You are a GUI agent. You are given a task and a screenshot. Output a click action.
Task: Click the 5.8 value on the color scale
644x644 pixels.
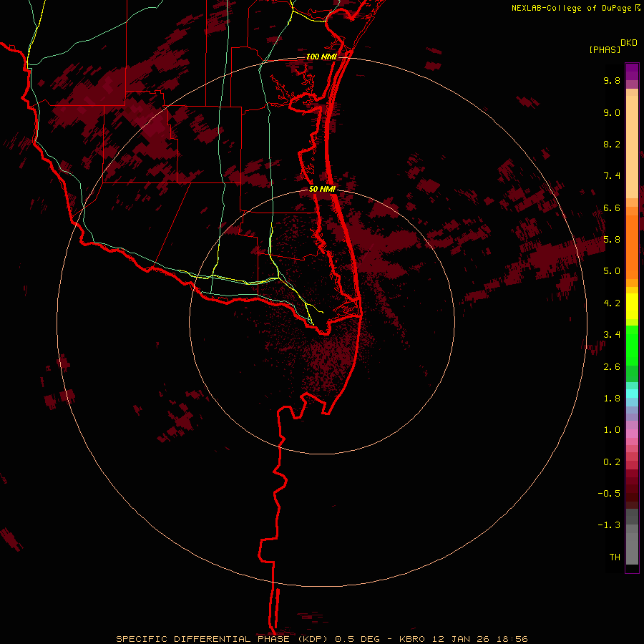click(x=612, y=240)
